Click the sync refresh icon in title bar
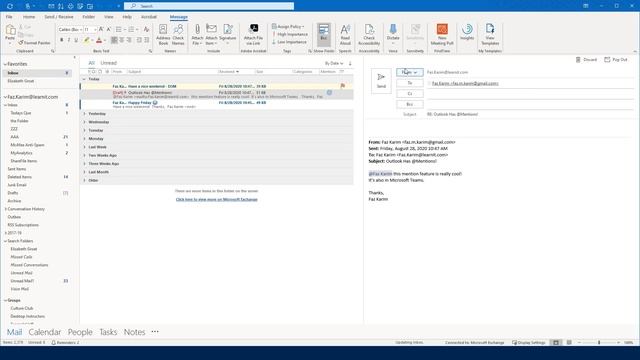Viewport: 640px width, 360px height. click(x=10, y=6)
